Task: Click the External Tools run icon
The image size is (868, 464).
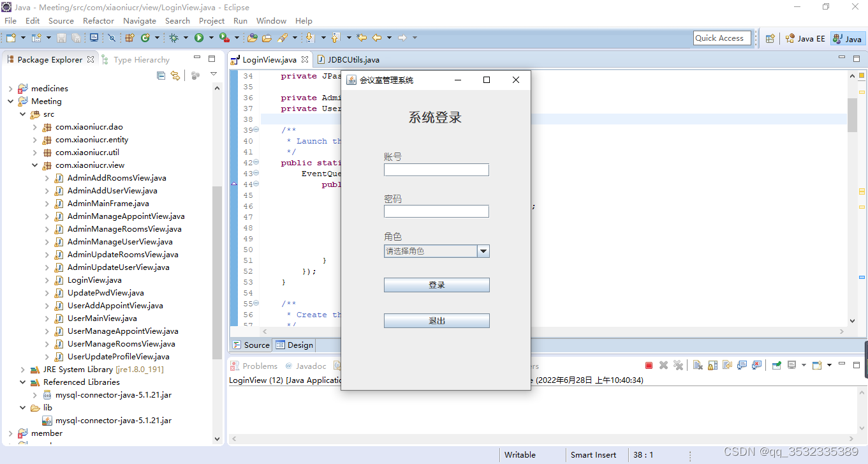Action: 224,38
